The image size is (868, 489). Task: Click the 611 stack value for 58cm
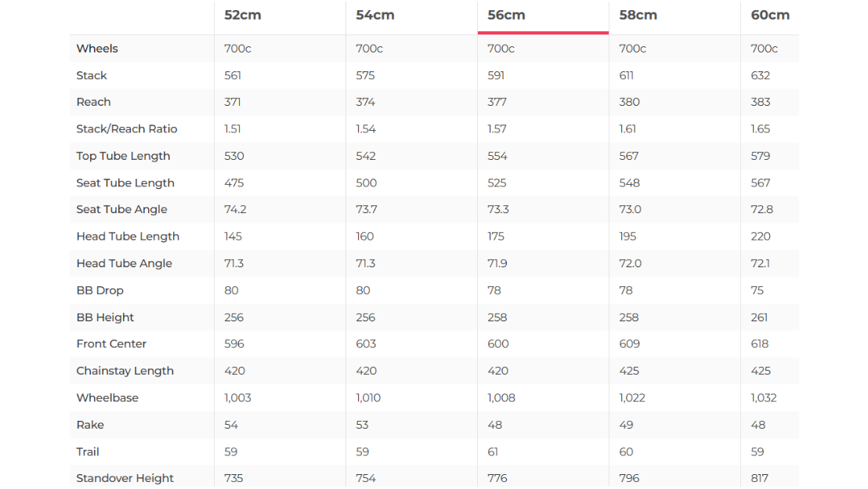(626, 76)
